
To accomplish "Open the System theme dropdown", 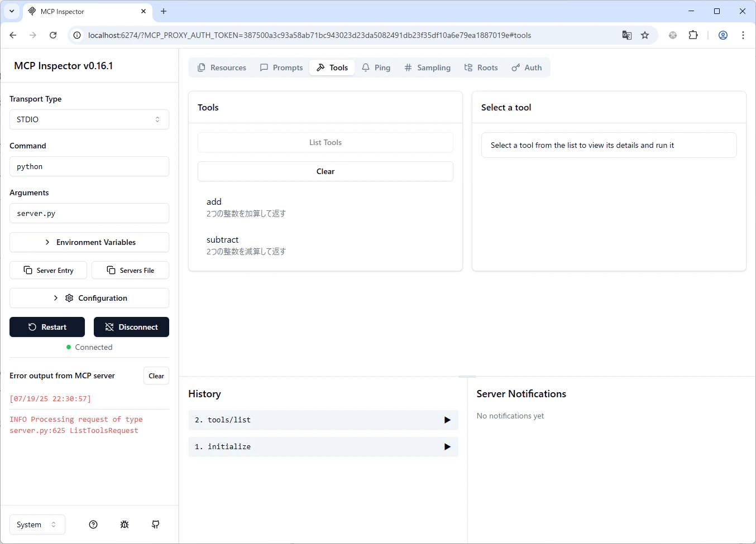I will [x=37, y=524].
